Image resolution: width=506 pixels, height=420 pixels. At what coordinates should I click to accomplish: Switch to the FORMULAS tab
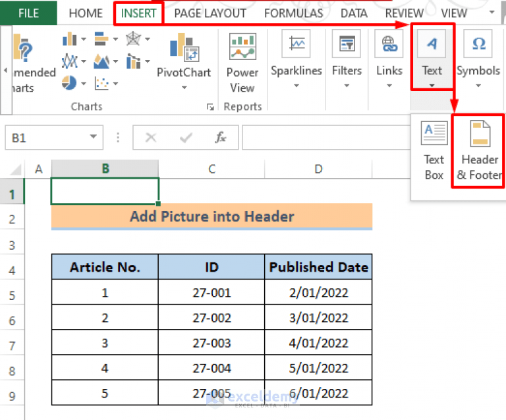pos(293,13)
